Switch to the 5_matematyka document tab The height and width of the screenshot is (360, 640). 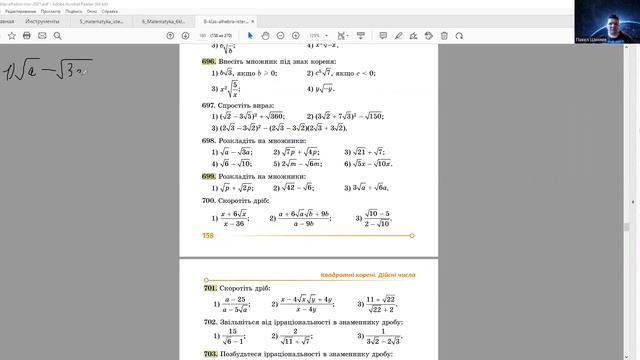coord(101,21)
